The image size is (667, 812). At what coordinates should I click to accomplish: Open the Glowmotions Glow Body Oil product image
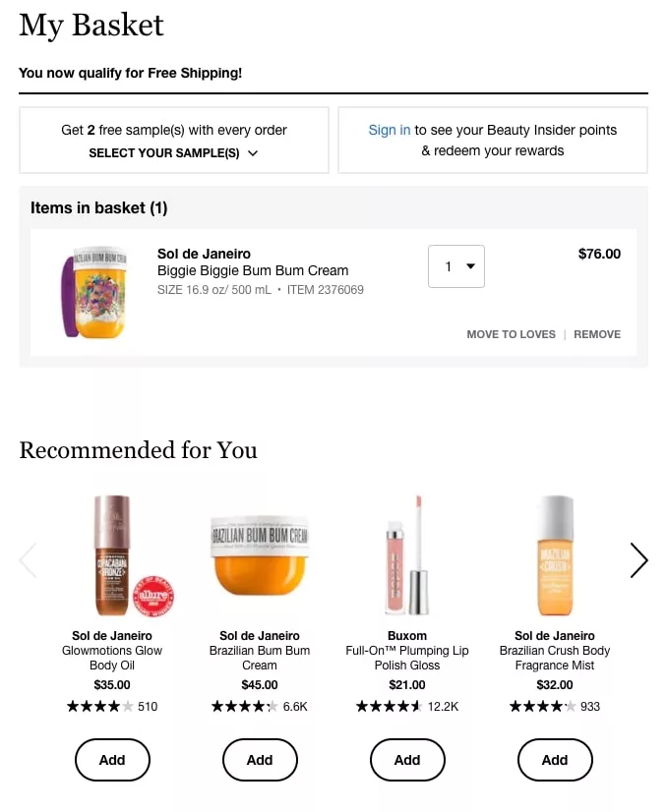click(112, 555)
